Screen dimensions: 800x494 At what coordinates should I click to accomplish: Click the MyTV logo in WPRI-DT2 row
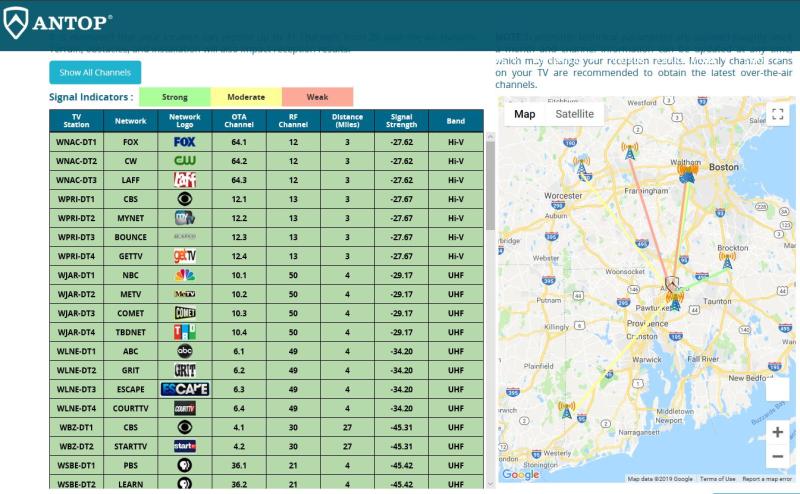(185, 218)
